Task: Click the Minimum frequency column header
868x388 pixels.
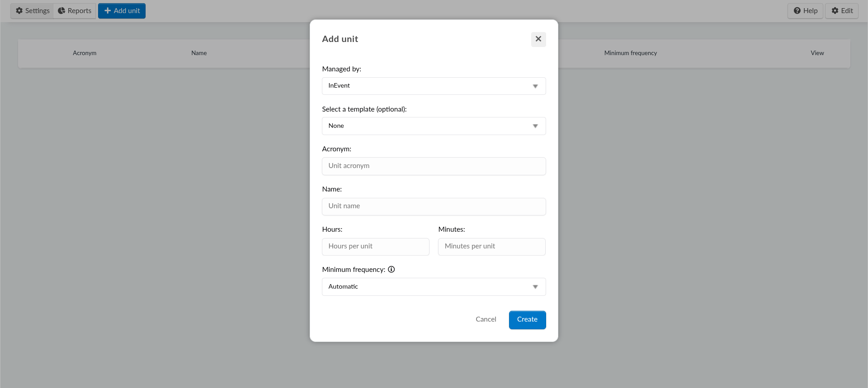Action: point(630,53)
